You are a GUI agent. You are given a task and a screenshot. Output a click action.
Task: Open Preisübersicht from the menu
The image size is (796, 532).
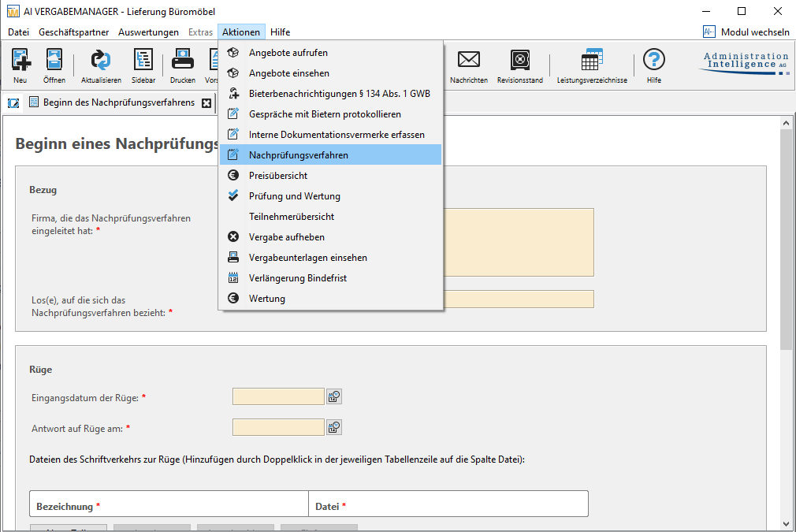330,176
